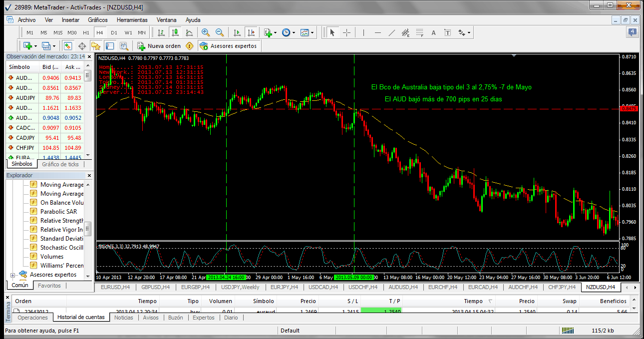Click the Nueva orden button
The height and width of the screenshot is (339, 644).
coord(159,46)
